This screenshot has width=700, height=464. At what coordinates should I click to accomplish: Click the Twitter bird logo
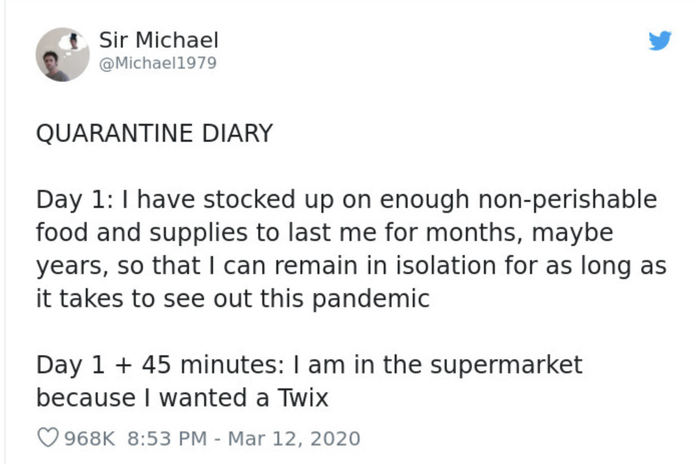[x=660, y=41]
